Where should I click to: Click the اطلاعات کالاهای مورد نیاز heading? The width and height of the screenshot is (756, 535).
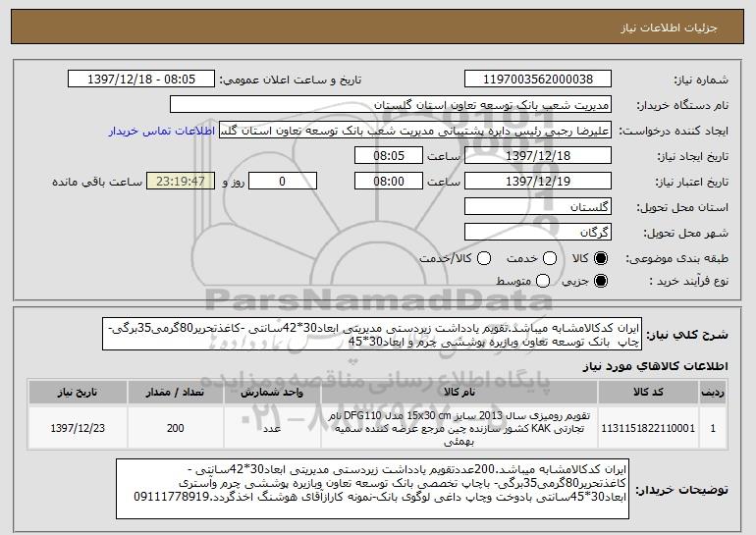pyautogui.click(x=655, y=366)
